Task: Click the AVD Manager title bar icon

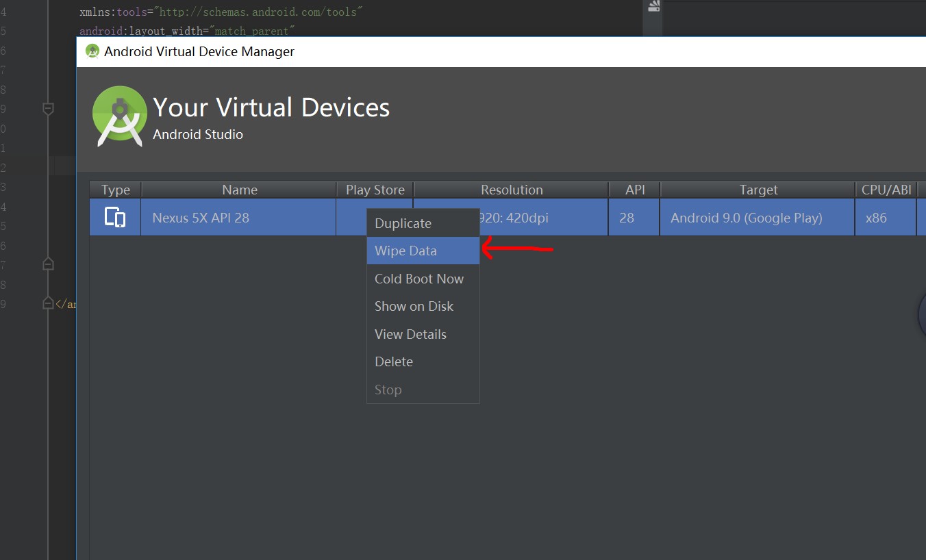Action: click(x=92, y=51)
